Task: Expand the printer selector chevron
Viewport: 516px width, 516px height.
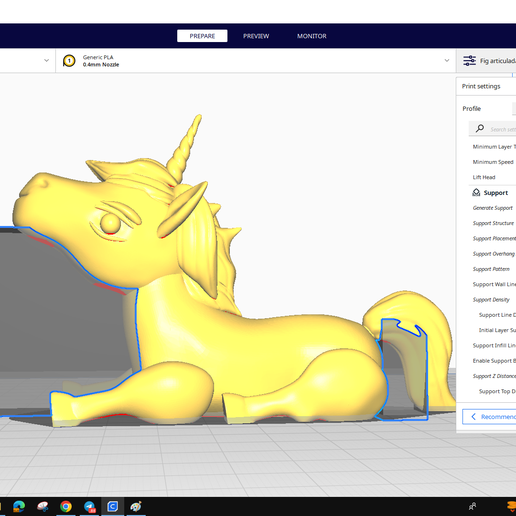Action: coord(46,60)
